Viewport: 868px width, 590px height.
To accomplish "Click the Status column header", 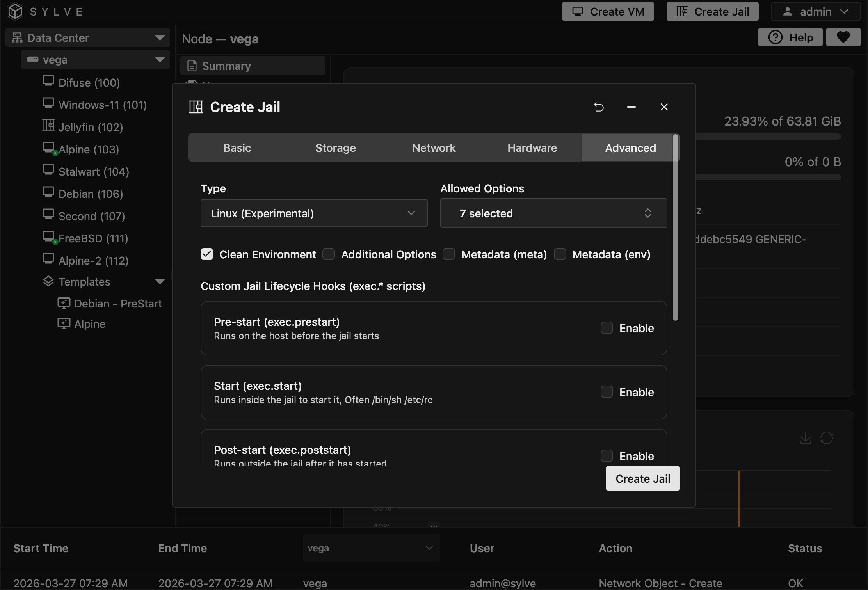I will 805,548.
